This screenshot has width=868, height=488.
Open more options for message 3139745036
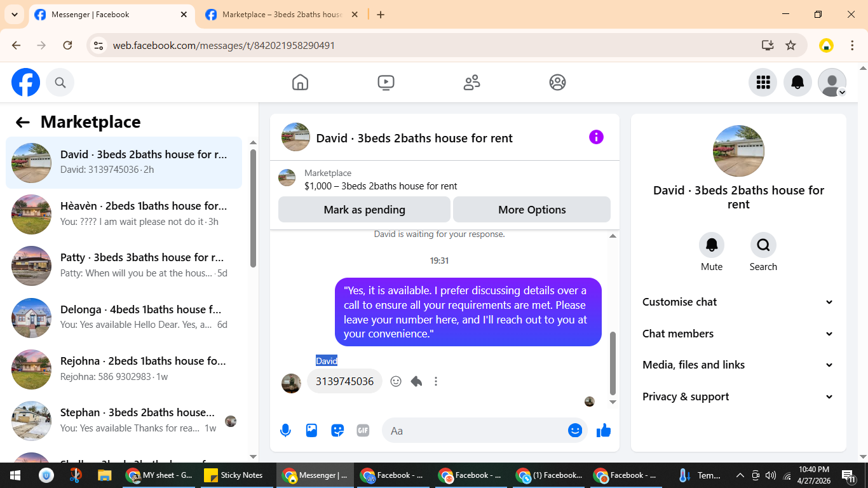(436, 381)
